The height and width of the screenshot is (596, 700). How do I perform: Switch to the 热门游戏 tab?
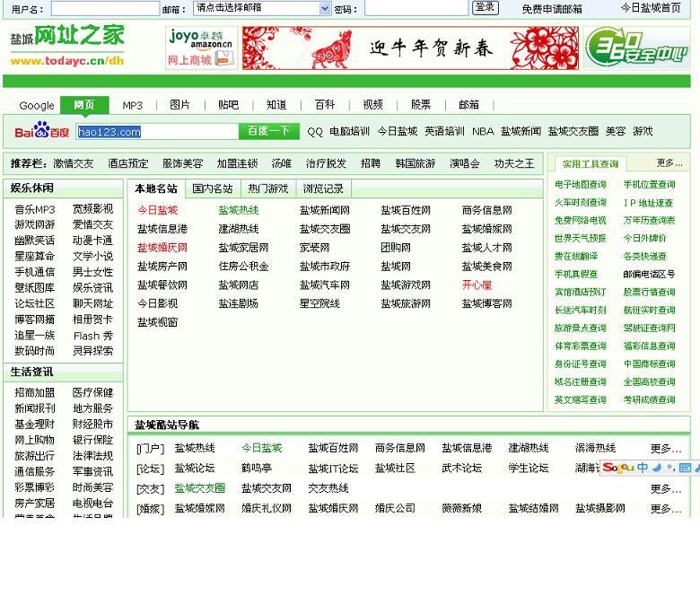pyautogui.click(x=267, y=188)
